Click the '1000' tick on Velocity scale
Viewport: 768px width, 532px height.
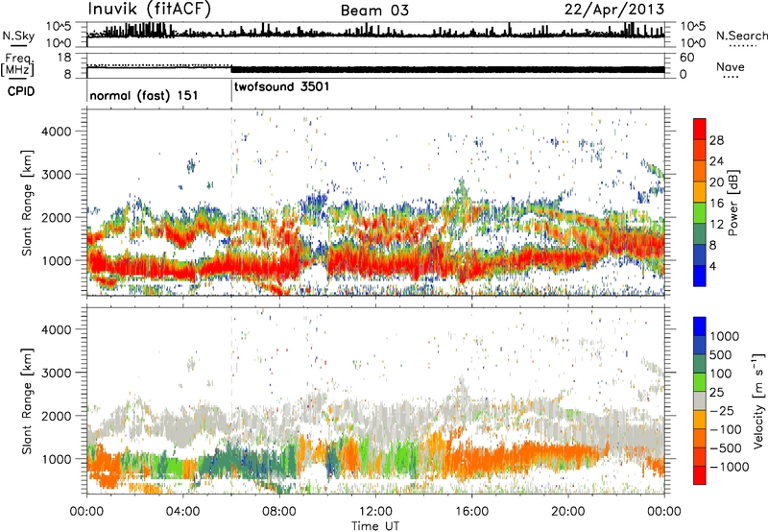724,336
